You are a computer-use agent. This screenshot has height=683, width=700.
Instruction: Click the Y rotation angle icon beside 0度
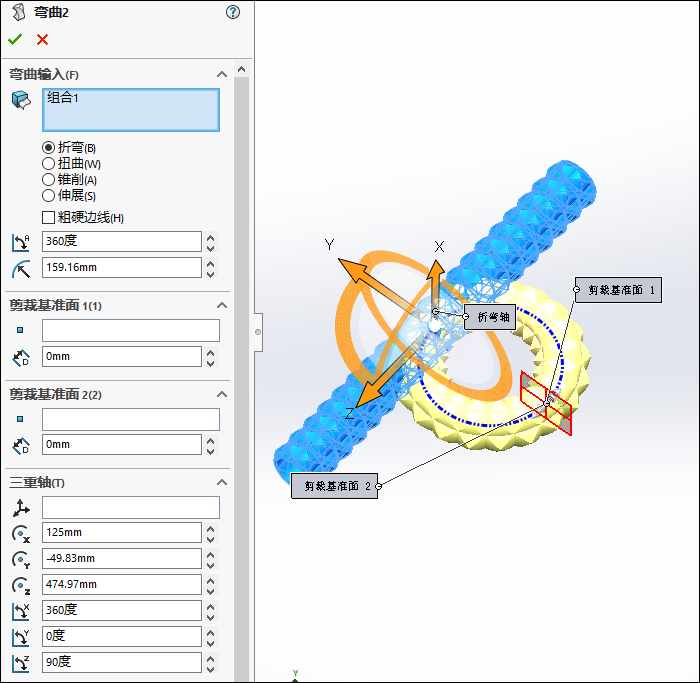tap(21, 637)
